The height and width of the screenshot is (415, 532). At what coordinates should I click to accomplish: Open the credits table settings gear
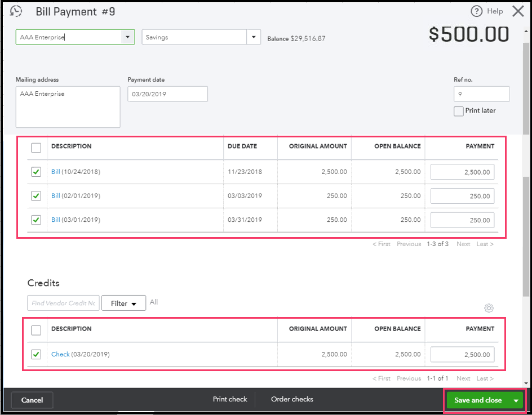tap(489, 308)
